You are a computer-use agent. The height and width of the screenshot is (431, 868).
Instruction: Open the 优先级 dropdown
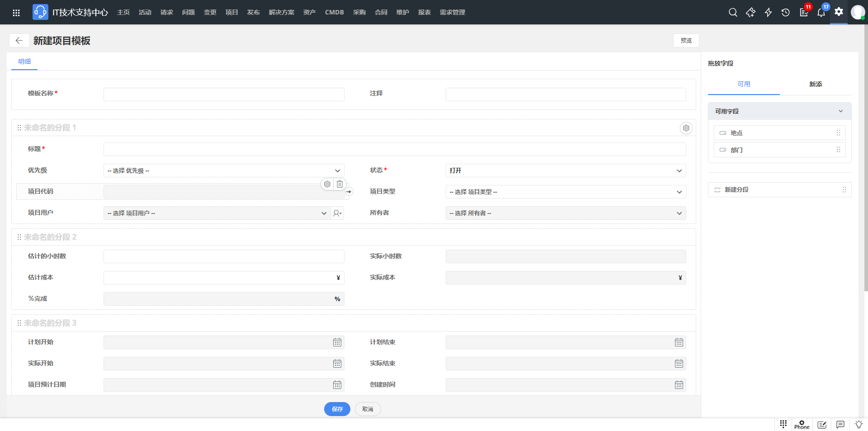coord(224,171)
